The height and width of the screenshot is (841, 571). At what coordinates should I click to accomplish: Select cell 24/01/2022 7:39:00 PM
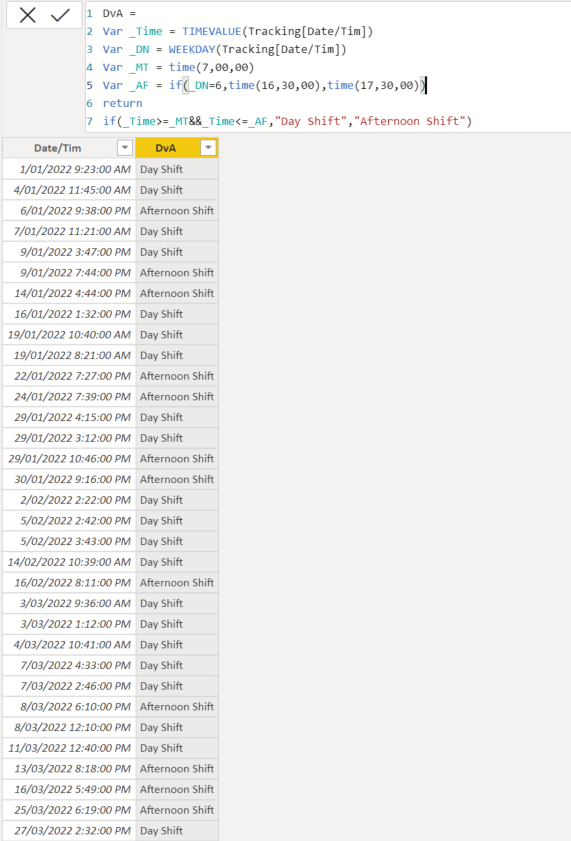pyautogui.click(x=69, y=396)
